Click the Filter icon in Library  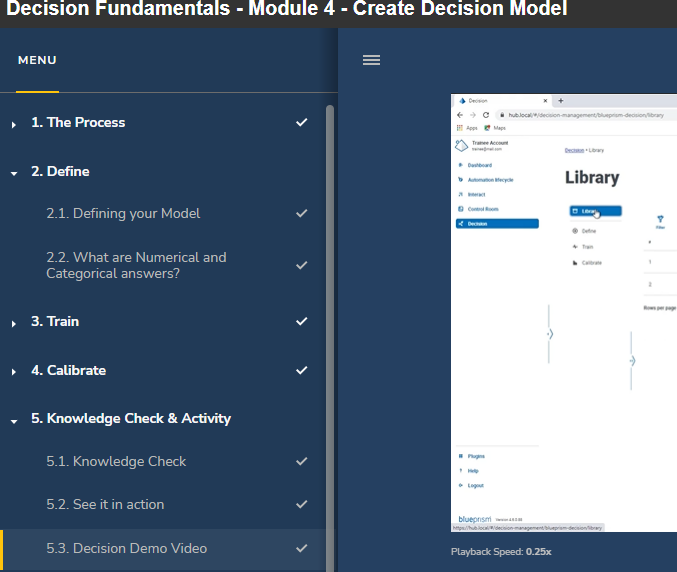660,220
